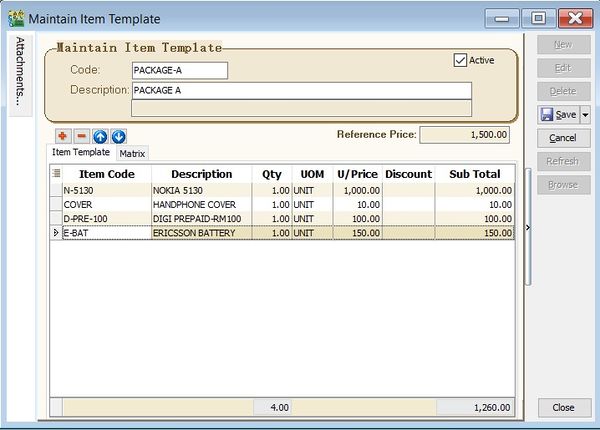600x430 pixels.
Task: Click the Cancel button
Action: coord(563,138)
